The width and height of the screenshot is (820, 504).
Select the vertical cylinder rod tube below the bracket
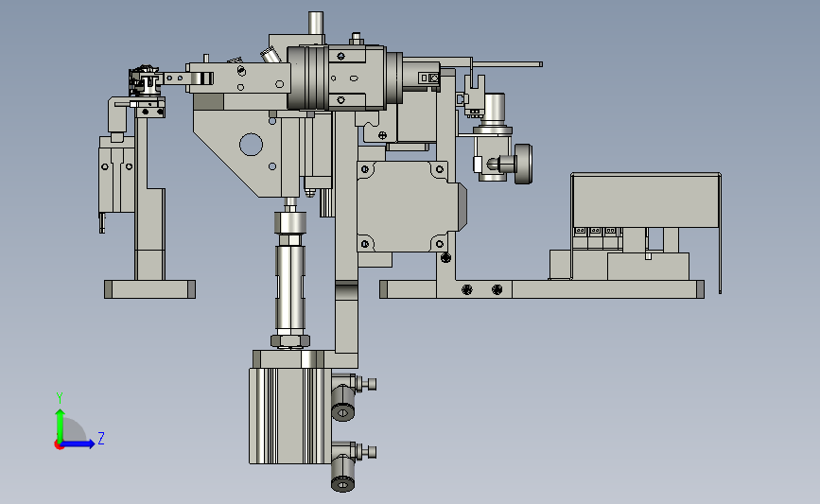pyautogui.click(x=289, y=289)
